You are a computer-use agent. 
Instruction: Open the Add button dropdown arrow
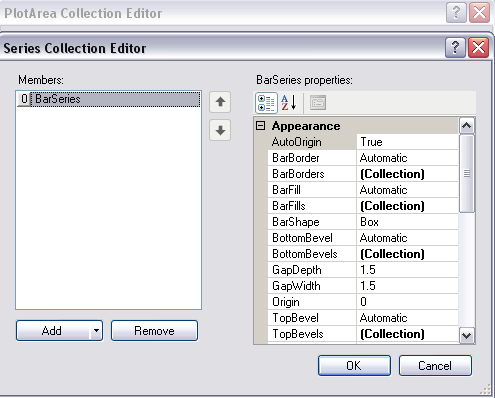(96, 331)
